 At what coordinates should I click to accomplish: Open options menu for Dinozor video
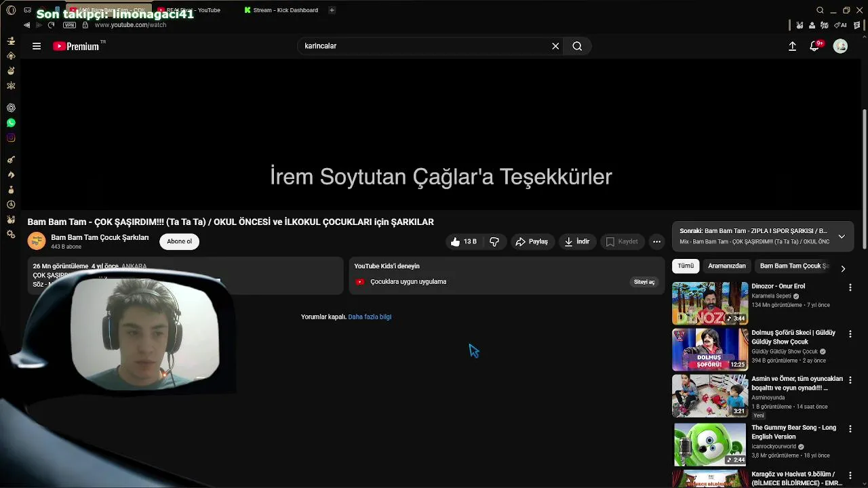tap(850, 287)
